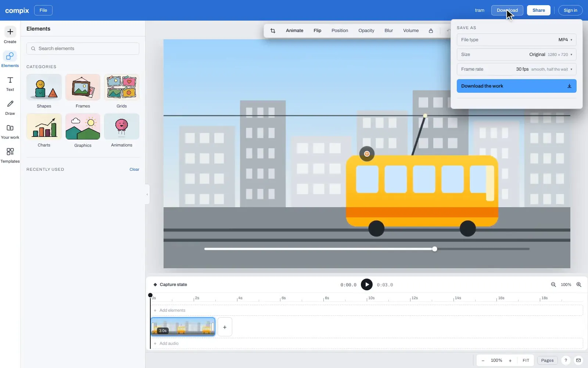The image size is (588, 368).
Task: Open the Opacity toolbar option
Action: 366,31
